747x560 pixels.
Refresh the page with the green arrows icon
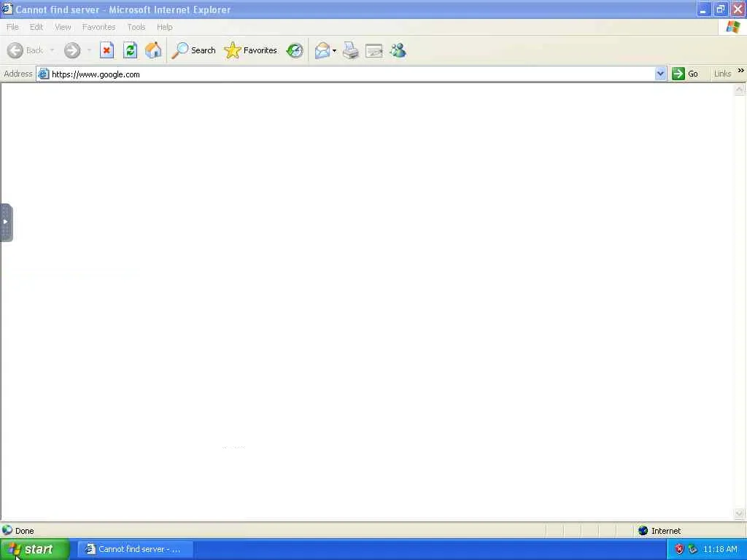pos(130,50)
